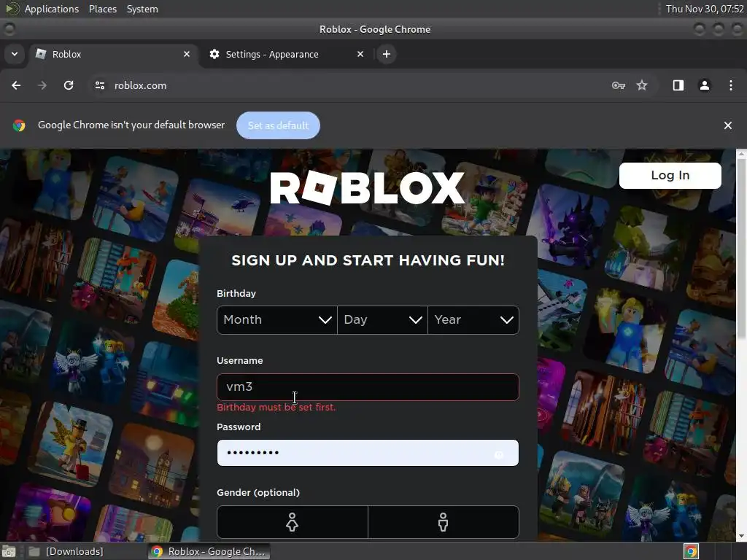Dismiss the default browser notification bar
The width and height of the screenshot is (747, 560).
727,125
